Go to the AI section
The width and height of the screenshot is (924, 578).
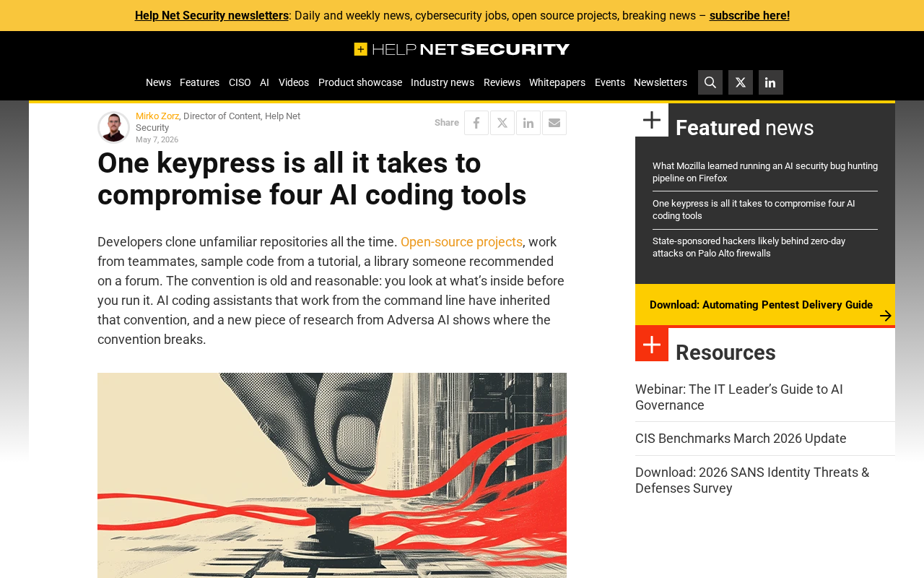point(264,82)
